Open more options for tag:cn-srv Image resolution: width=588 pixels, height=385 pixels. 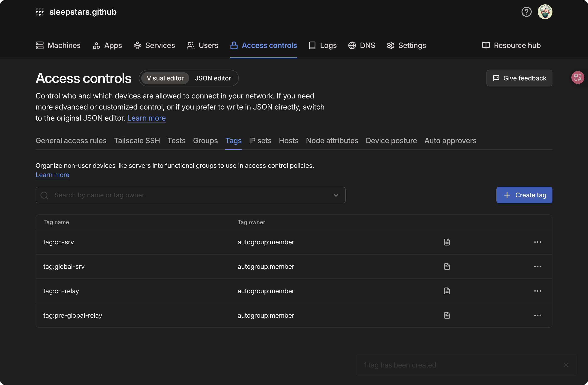click(x=537, y=242)
